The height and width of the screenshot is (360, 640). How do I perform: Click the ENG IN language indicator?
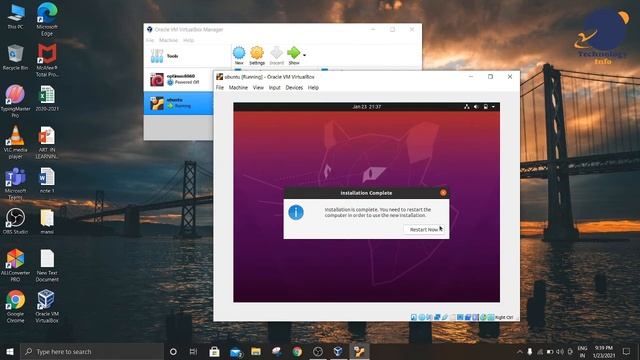[582, 351]
